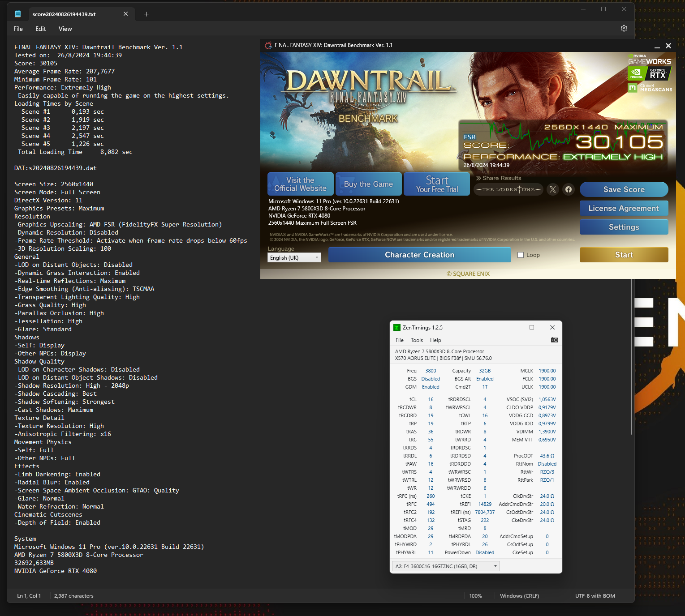Click the ProcODT value 43.6 Ω
This screenshot has height=616, width=685.
coord(547,456)
